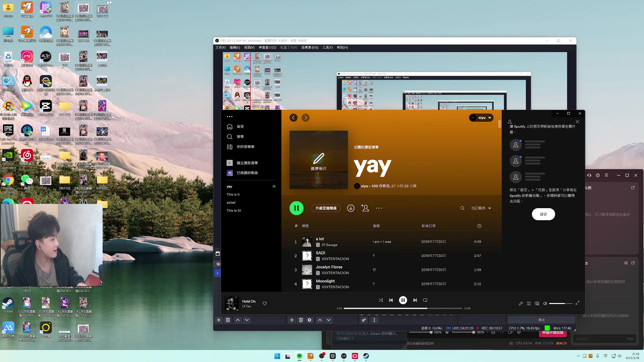Show hidden system tray icons

pos(578,356)
